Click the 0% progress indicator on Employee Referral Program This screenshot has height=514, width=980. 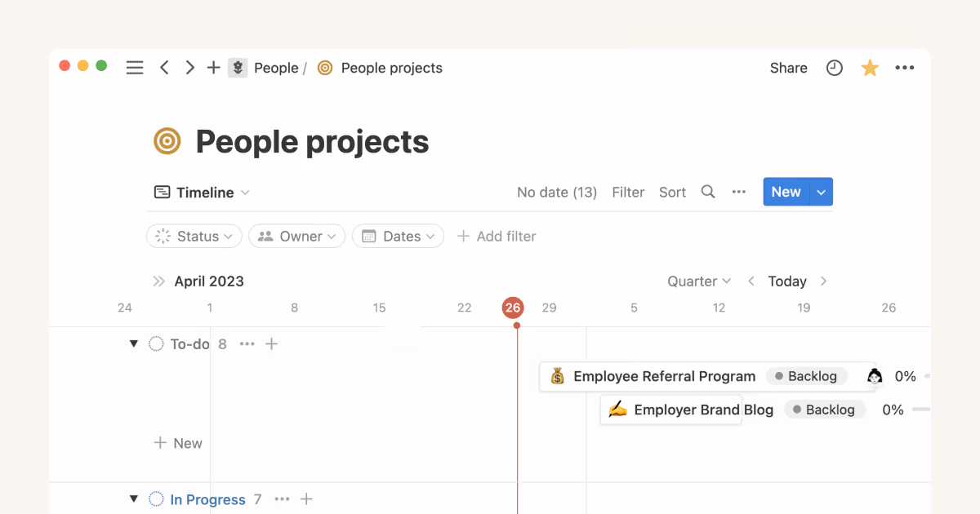(x=906, y=376)
